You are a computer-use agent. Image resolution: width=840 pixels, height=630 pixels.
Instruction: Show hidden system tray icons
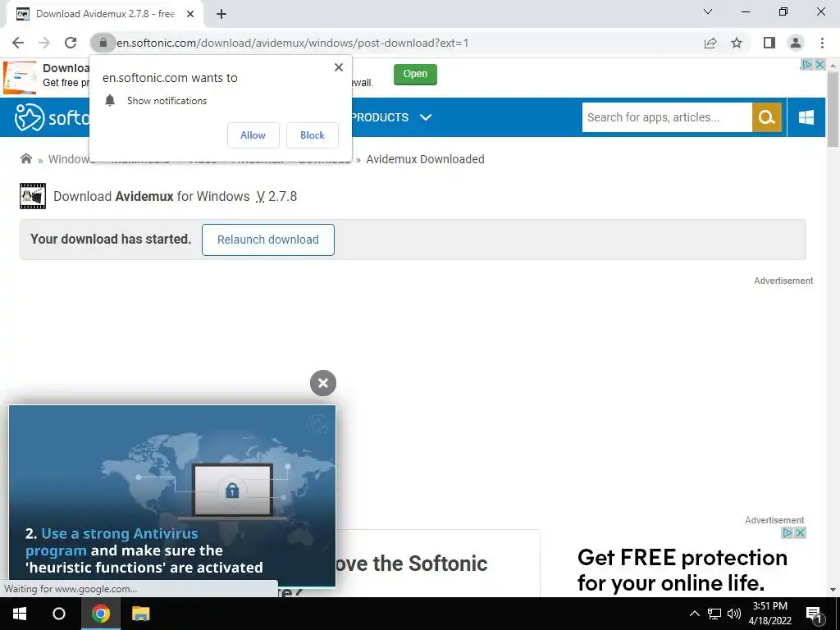pos(694,614)
